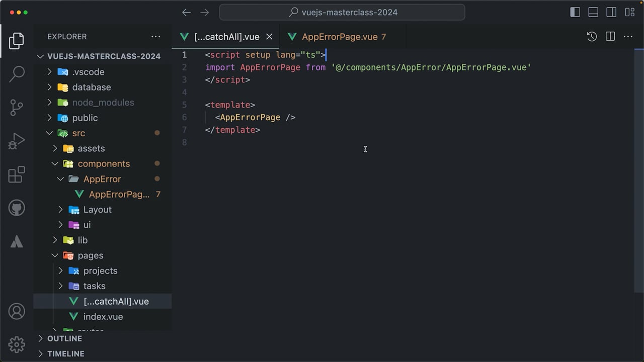Open the Manage gear settings
This screenshot has width=644, height=362.
[x=17, y=344]
